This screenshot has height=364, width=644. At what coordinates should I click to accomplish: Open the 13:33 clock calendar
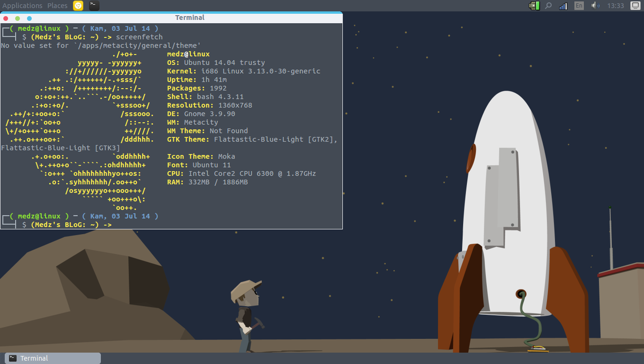click(615, 6)
